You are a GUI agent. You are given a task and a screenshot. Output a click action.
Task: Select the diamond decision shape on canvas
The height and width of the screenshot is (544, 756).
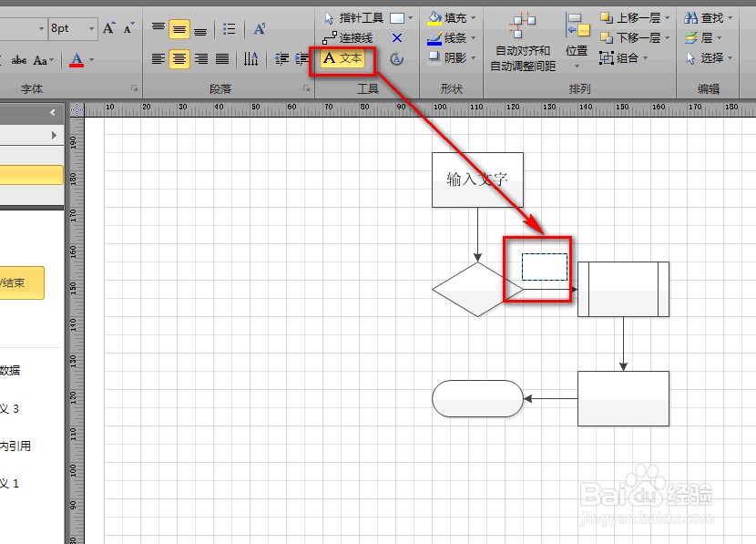point(477,290)
